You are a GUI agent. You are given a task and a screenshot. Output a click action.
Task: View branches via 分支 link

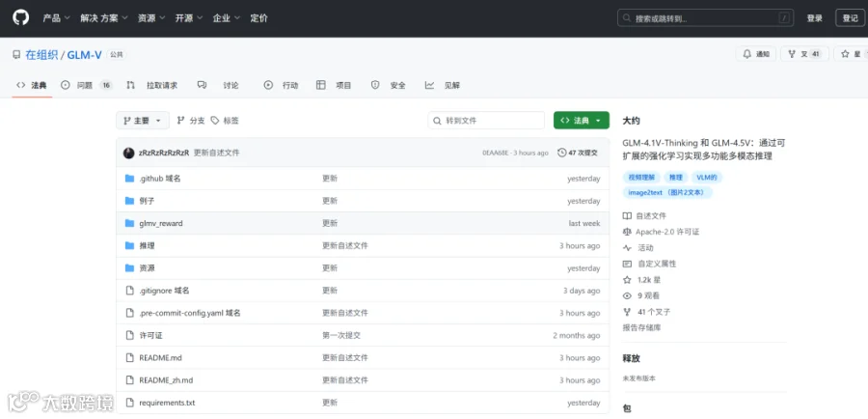click(190, 121)
